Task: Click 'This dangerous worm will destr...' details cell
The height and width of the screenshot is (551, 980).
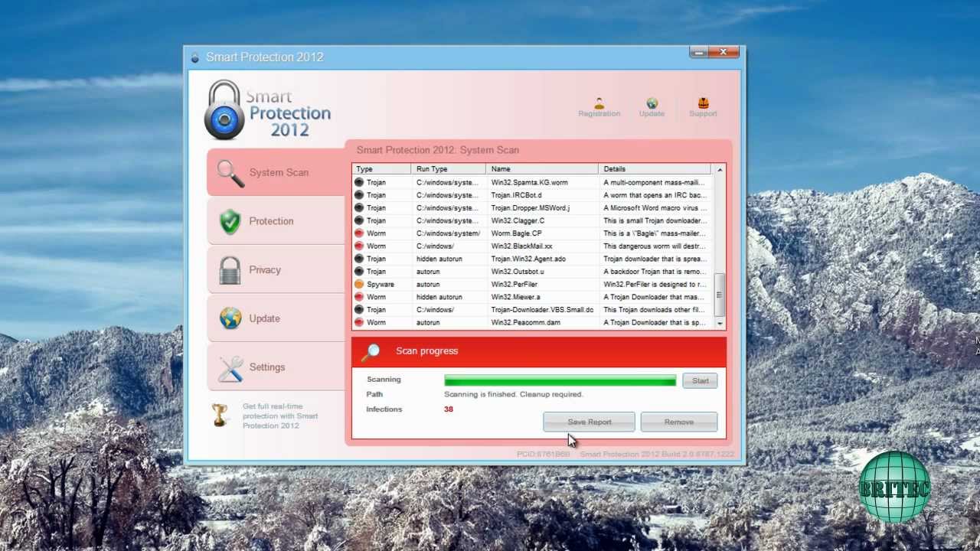Action: (655, 246)
